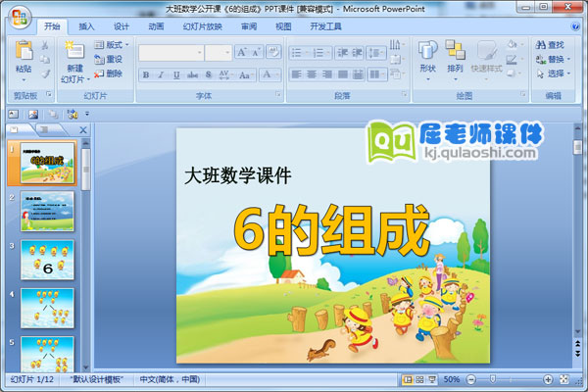This screenshot has width=588, height=392.
Task: Select slide 2 thumbnail
Action: [47, 212]
